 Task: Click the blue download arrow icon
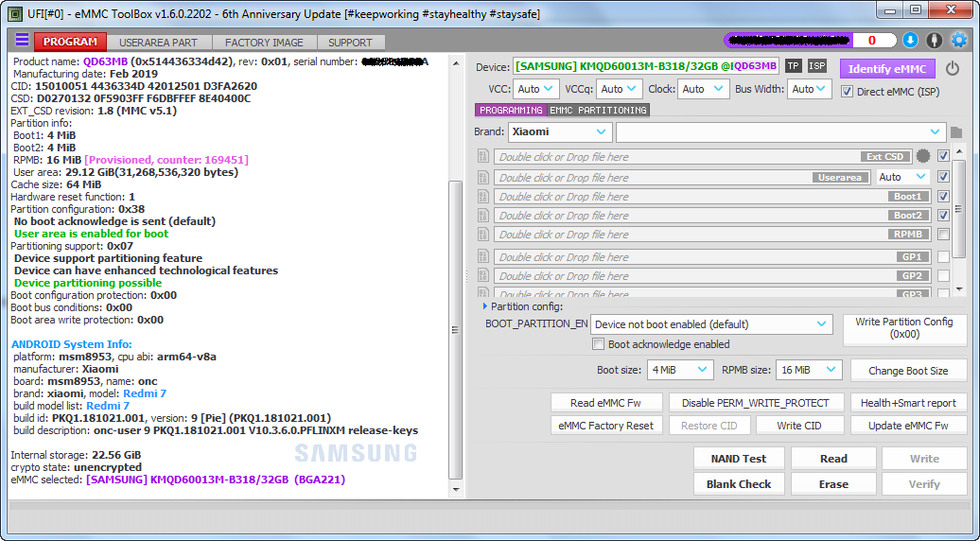[x=910, y=41]
